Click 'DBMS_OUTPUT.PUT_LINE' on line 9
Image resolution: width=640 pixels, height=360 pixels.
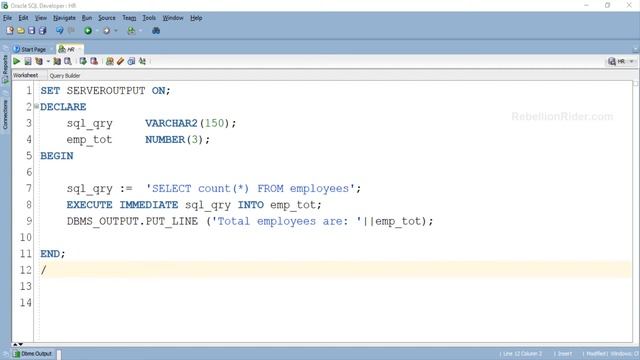(132, 222)
